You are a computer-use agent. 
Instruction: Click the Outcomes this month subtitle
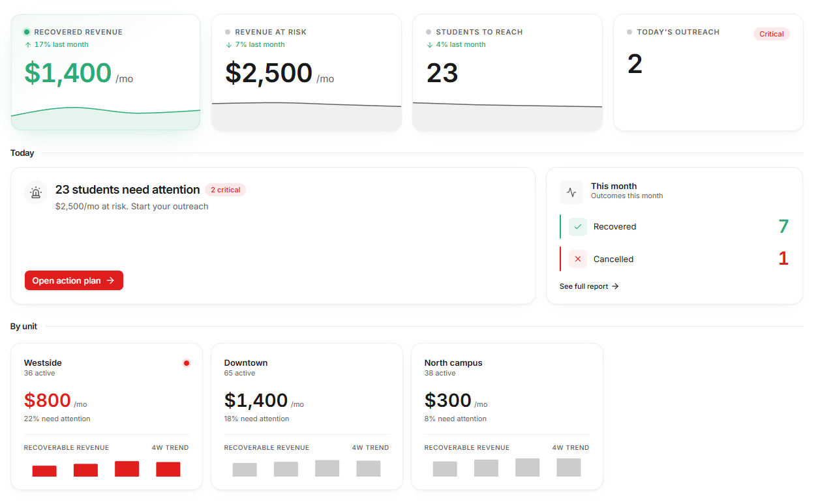click(627, 196)
